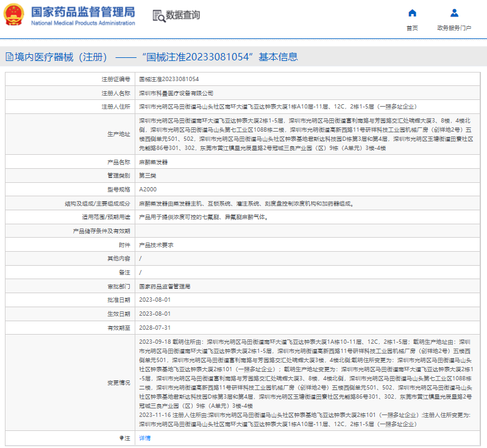
Task: Select 批准日期 value 2023-08-01
Action: 155,300
